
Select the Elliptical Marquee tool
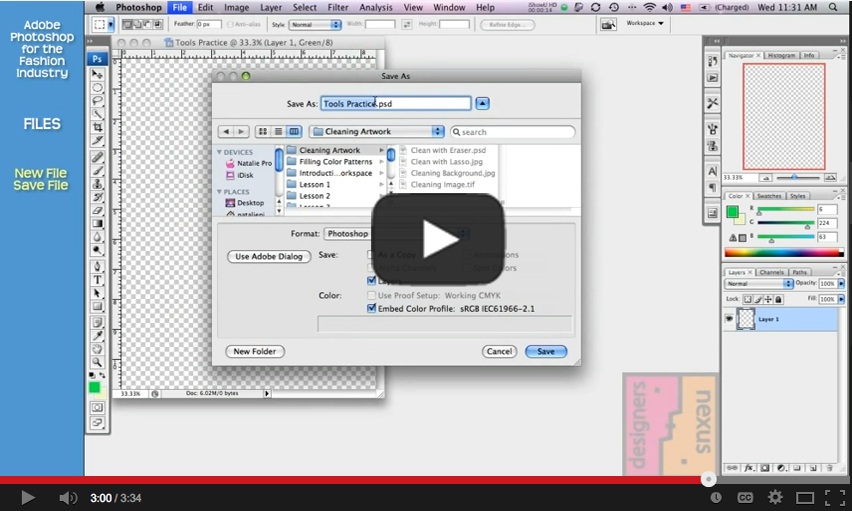(x=97, y=88)
